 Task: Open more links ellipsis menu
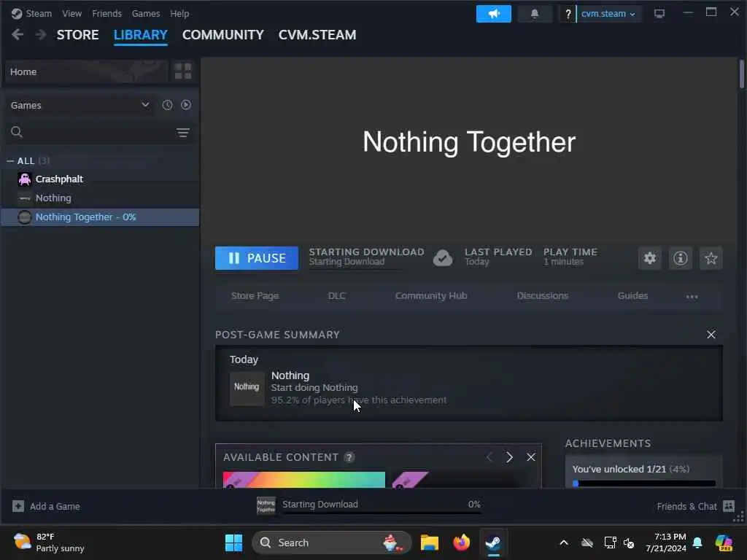tap(692, 296)
